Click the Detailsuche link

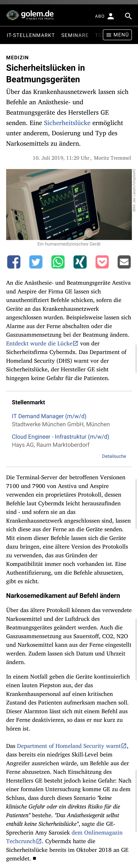[114, 456]
